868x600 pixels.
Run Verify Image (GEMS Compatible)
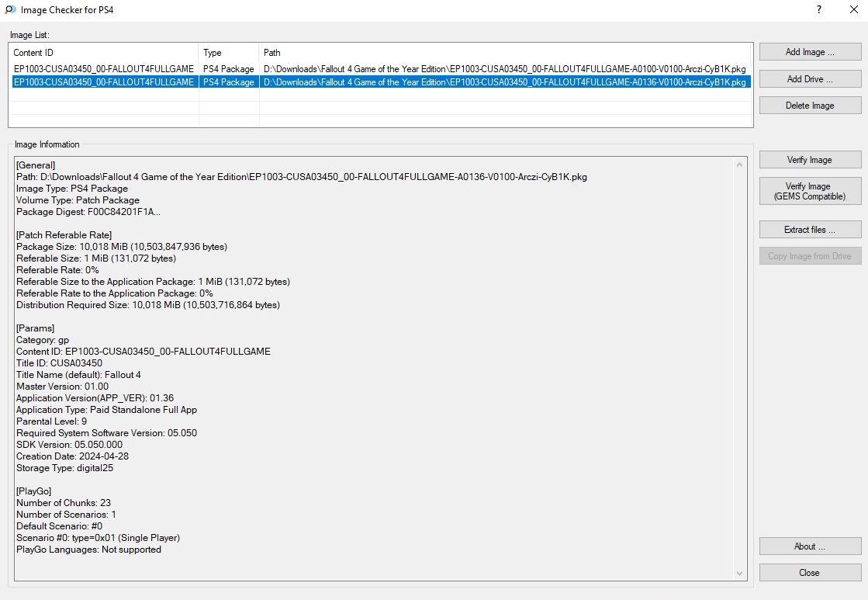coord(810,192)
